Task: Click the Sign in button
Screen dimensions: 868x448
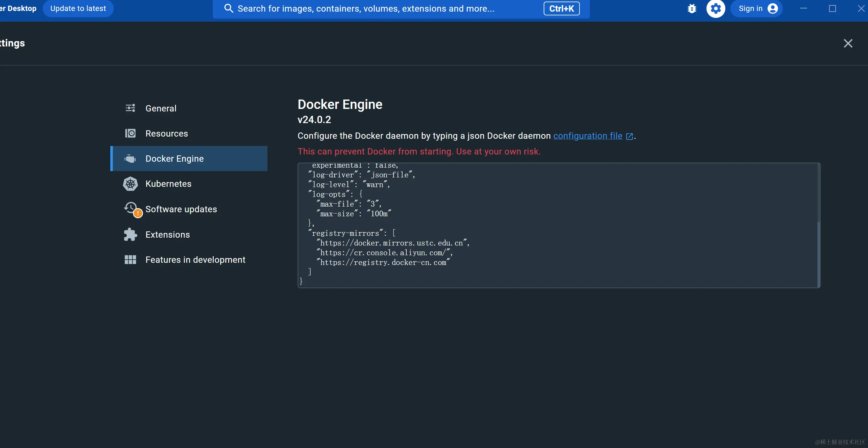Action: click(757, 8)
